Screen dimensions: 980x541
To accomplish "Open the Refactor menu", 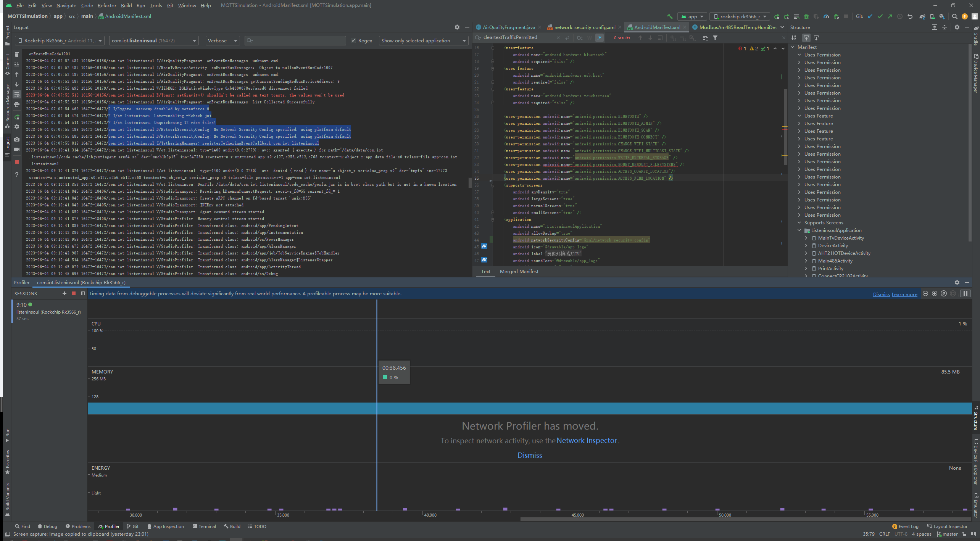I will (x=106, y=5).
